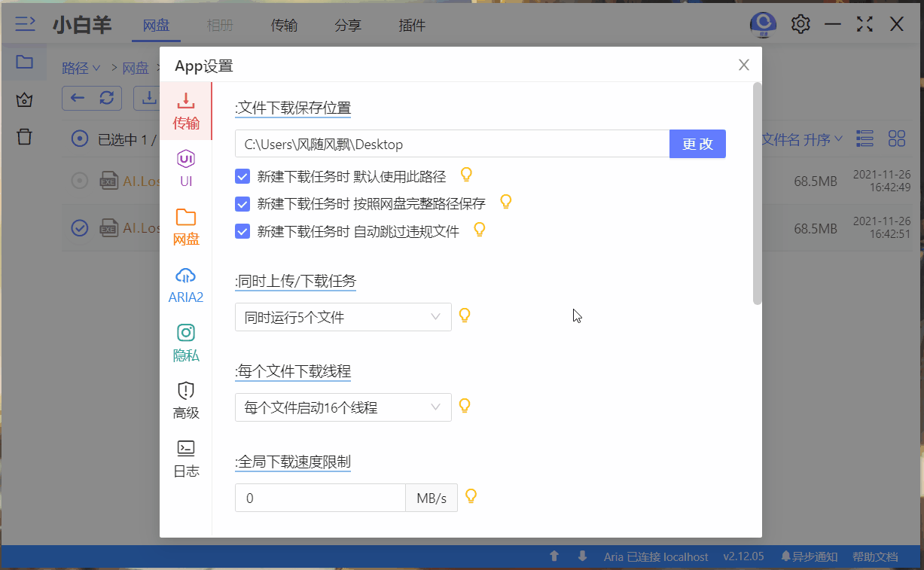
Task: Click the settings dialog vertical scrollbar
Action: pyautogui.click(x=758, y=194)
